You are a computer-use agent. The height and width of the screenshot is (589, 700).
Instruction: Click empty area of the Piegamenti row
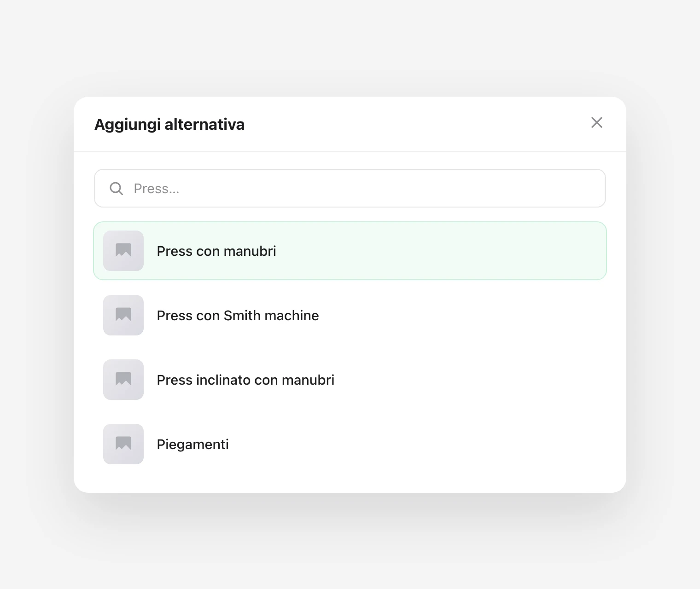click(414, 444)
